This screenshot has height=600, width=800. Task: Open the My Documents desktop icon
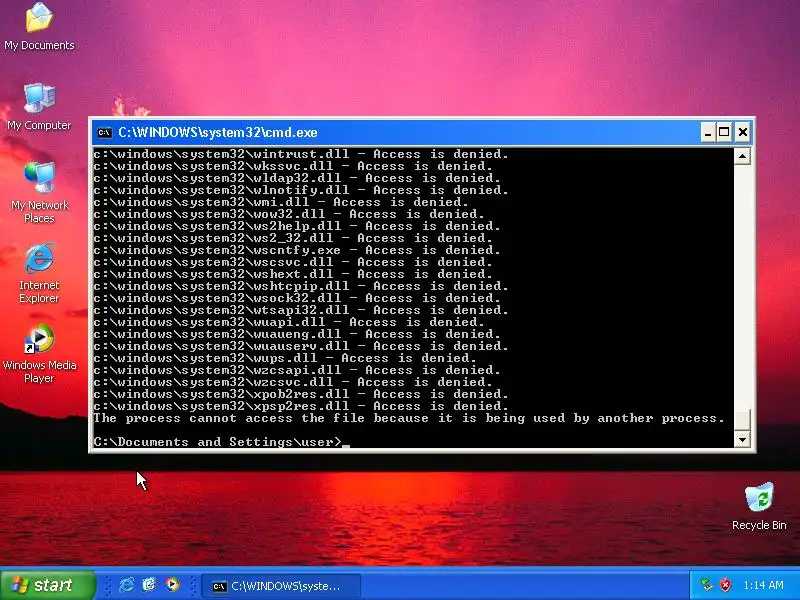pos(39,27)
